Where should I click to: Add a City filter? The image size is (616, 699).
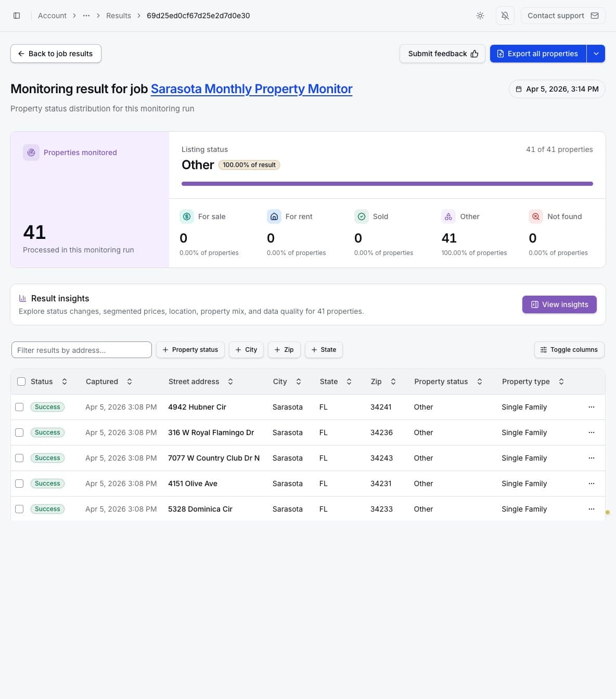coord(247,350)
